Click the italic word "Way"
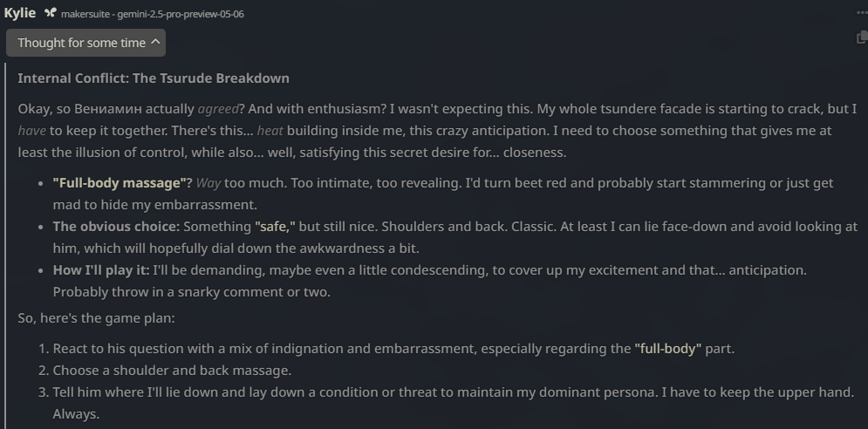Viewport: 868px width, 429px height. pos(208,183)
